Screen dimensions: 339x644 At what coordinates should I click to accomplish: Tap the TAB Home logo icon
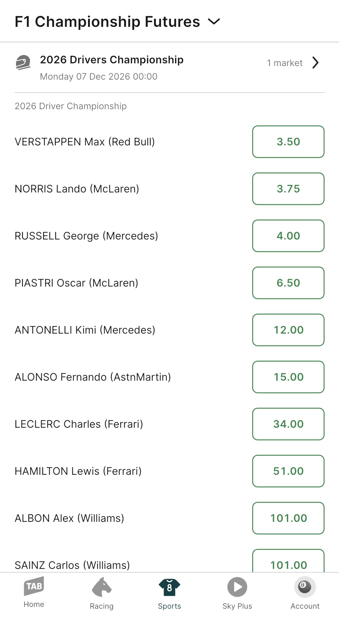(x=34, y=586)
